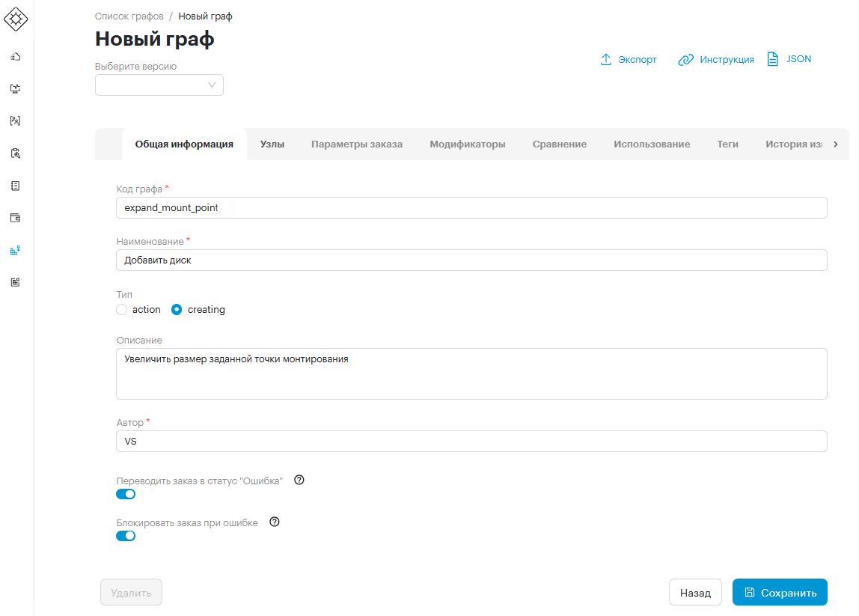
Task: Open the Параметры заказа tab
Action: click(x=357, y=144)
